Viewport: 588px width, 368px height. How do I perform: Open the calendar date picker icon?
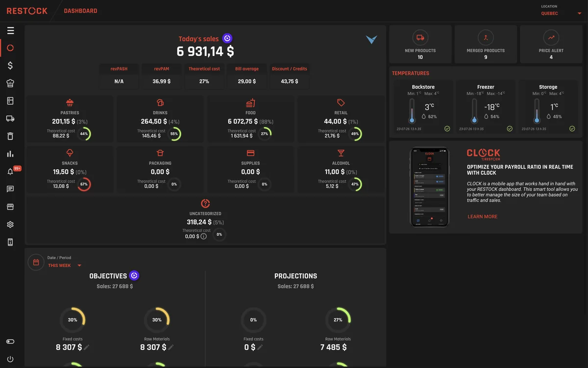(36, 262)
